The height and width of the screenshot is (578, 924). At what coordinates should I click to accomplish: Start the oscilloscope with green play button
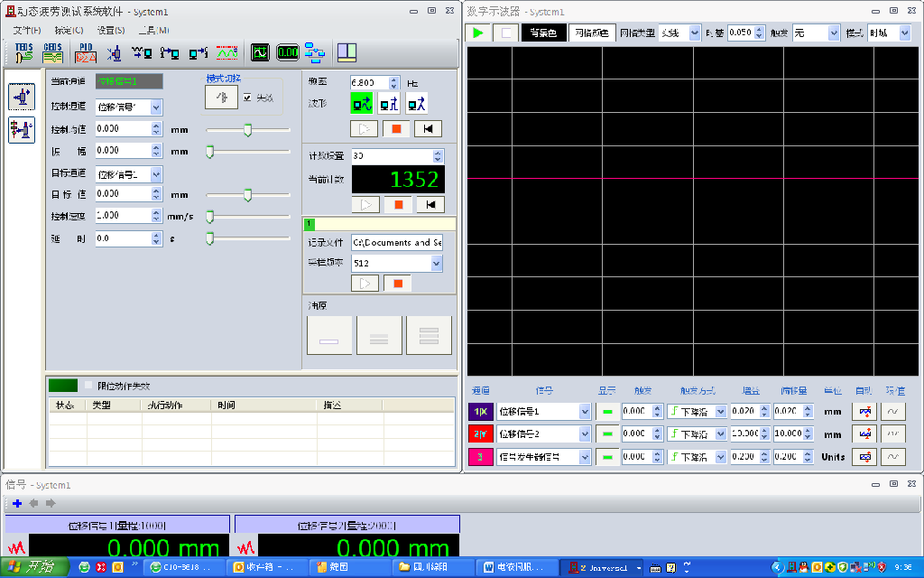click(x=478, y=33)
